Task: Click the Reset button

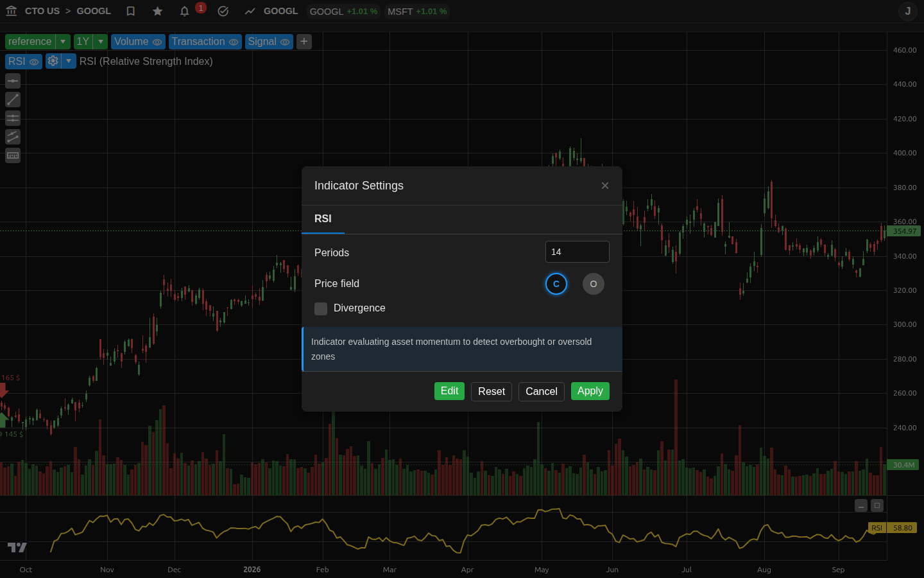Action: click(x=492, y=392)
